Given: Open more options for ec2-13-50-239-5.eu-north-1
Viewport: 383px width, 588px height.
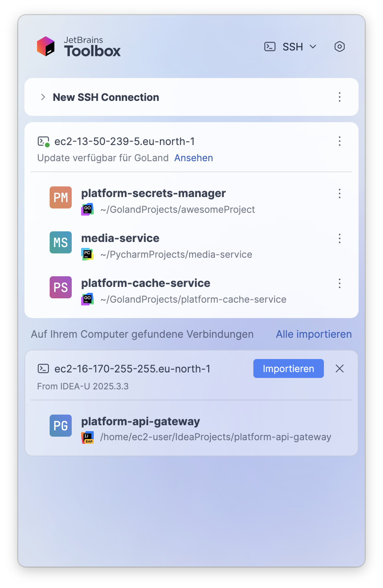Looking at the screenshot, I should click(x=340, y=141).
